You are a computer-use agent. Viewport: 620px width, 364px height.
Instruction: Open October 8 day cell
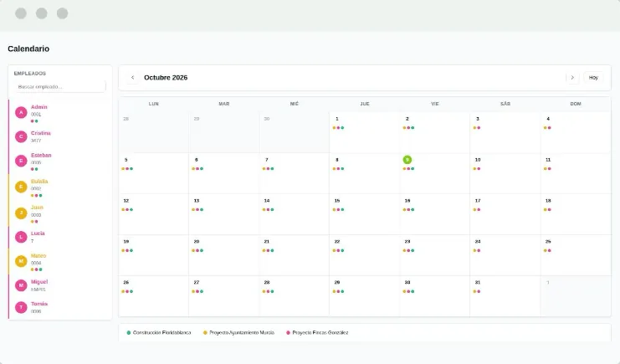pyautogui.click(x=365, y=173)
